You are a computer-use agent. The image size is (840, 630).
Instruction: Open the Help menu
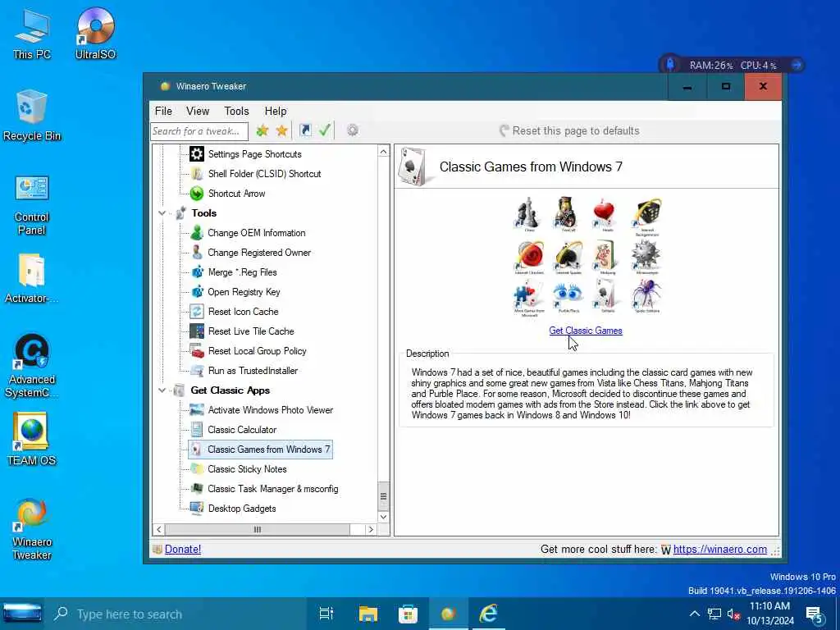(x=276, y=111)
